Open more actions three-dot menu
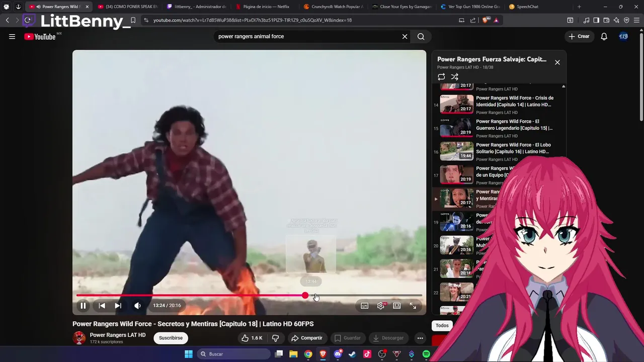Viewport: 644px width, 362px height. click(420, 338)
